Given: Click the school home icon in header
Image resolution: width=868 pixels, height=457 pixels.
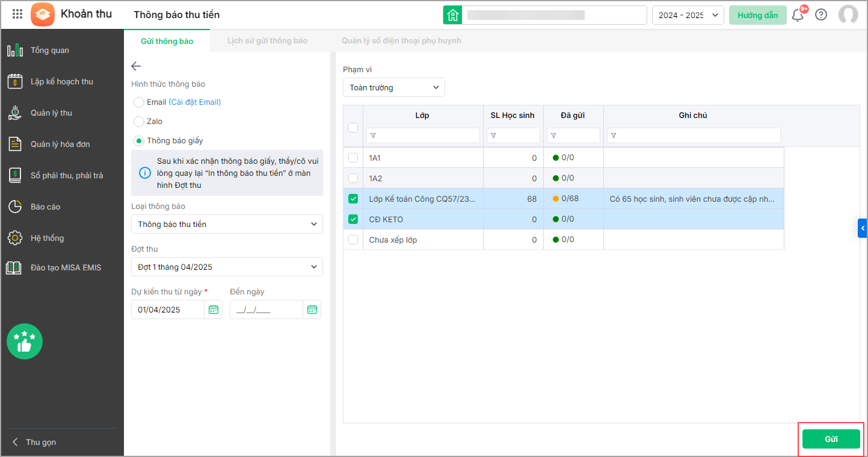Looking at the screenshot, I should click(x=452, y=15).
